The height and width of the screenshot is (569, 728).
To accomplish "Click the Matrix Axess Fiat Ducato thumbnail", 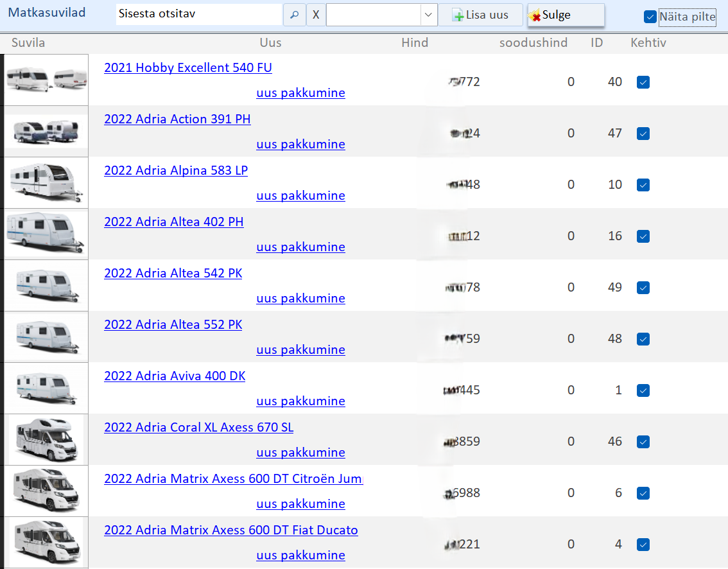I will pos(46,543).
